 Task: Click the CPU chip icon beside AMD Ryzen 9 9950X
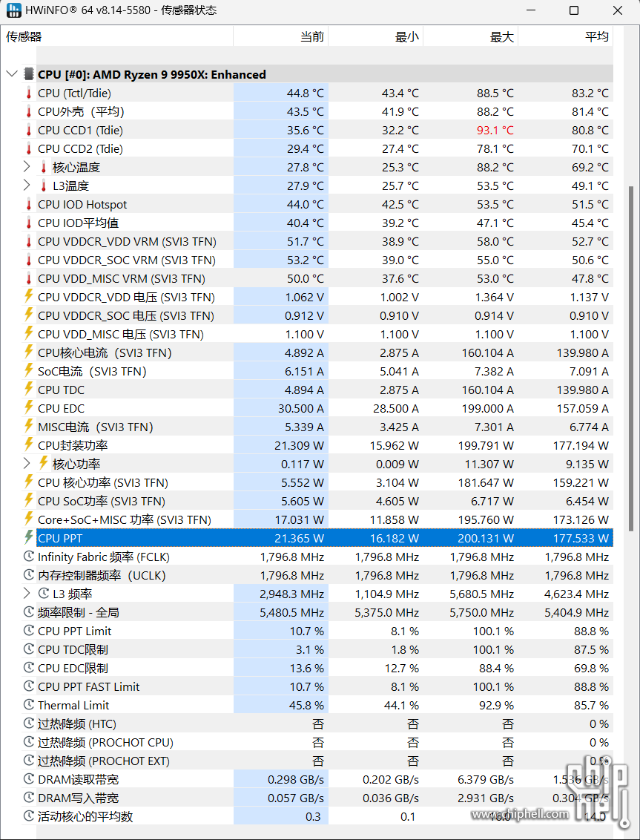point(29,74)
